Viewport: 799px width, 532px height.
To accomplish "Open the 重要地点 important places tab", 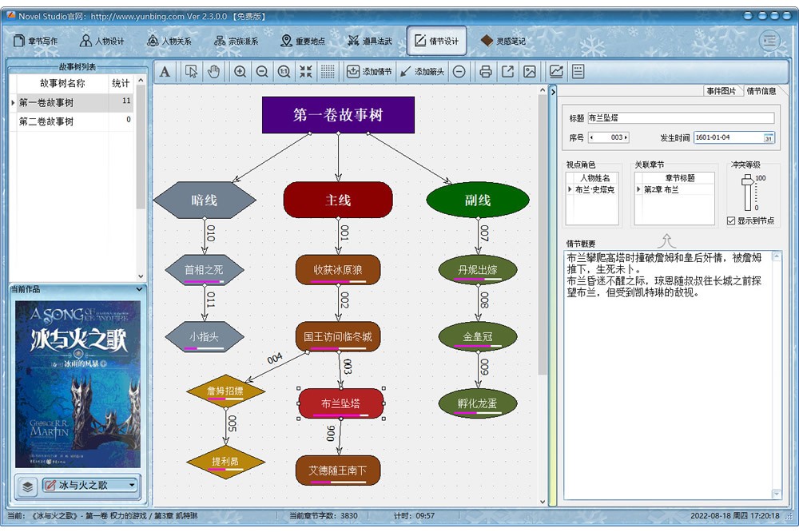I will [303, 41].
